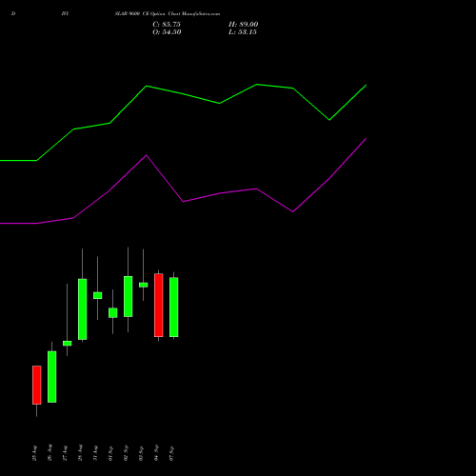Click the 'L: 53.15' low value
Image resolution: width=476 pixels, height=476 pixels.
(243, 32)
